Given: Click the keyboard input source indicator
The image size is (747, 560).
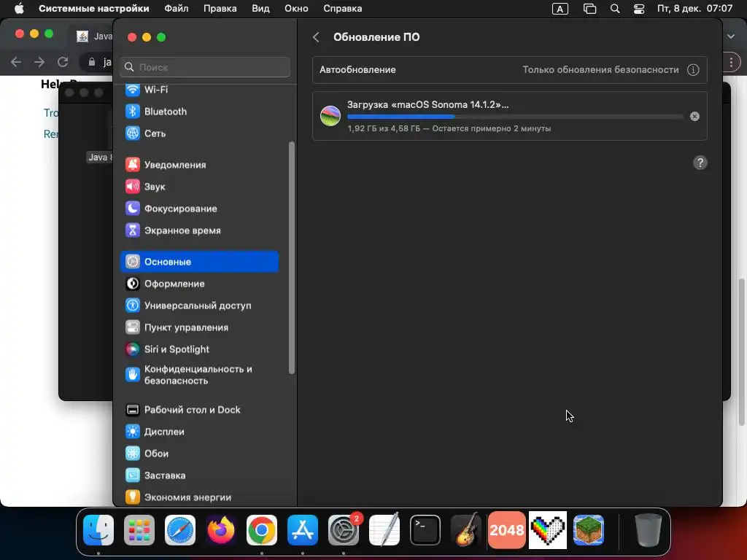Looking at the screenshot, I should click(560, 9).
